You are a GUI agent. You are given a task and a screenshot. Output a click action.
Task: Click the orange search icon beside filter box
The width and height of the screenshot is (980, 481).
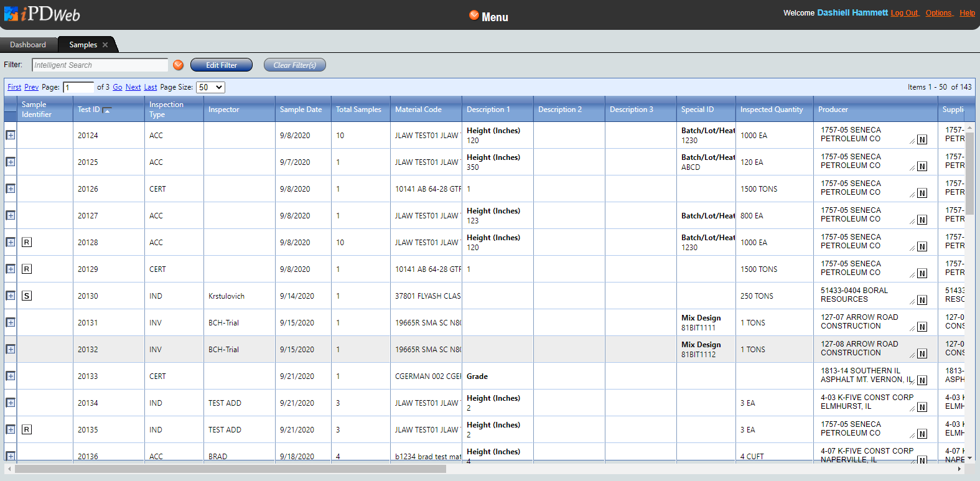point(178,65)
